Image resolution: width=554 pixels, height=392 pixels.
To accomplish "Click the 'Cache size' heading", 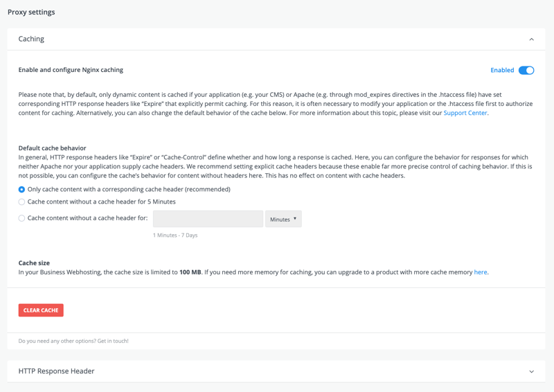I will point(34,262).
